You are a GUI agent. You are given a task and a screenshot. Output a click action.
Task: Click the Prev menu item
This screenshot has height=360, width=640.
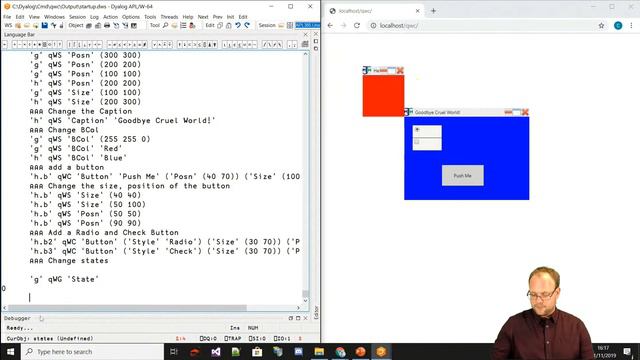pyautogui.click(x=218, y=17)
